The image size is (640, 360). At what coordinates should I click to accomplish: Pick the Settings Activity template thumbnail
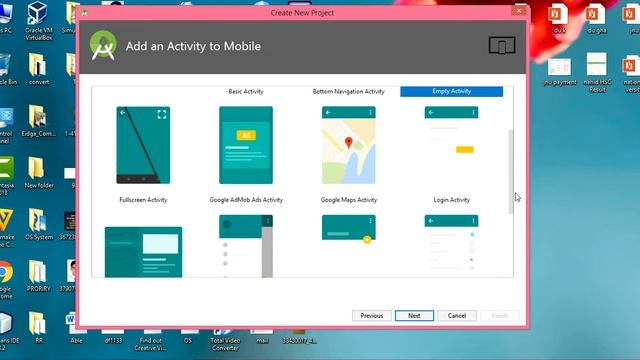coord(451,246)
